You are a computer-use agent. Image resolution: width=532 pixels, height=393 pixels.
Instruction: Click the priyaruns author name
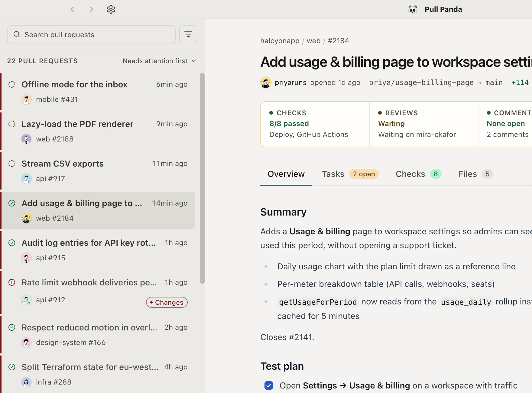[290, 83]
